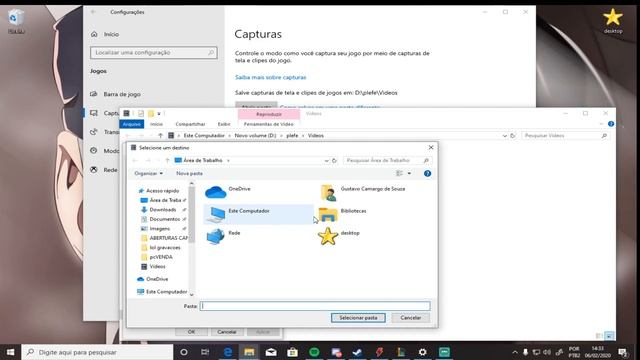Expand quick access toolbar dropdown in Explorer
Viewport: 640px width, 360px height.
[159, 113]
